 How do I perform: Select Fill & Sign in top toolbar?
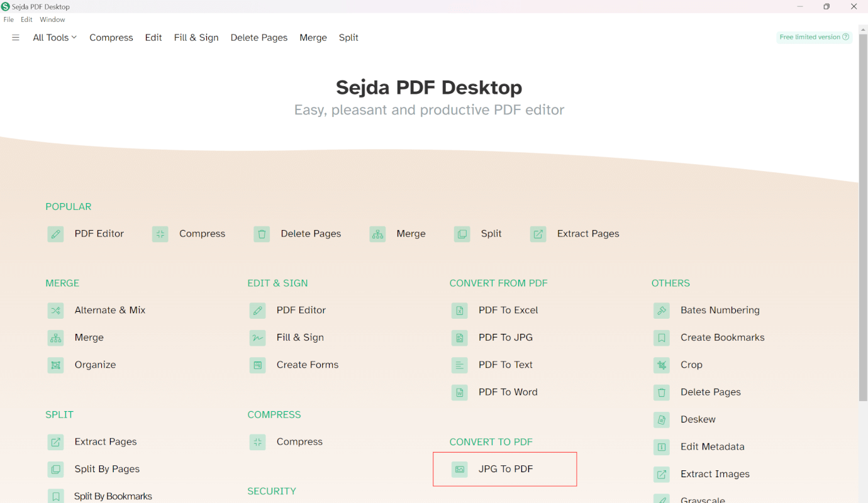click(x=196, y=38)
